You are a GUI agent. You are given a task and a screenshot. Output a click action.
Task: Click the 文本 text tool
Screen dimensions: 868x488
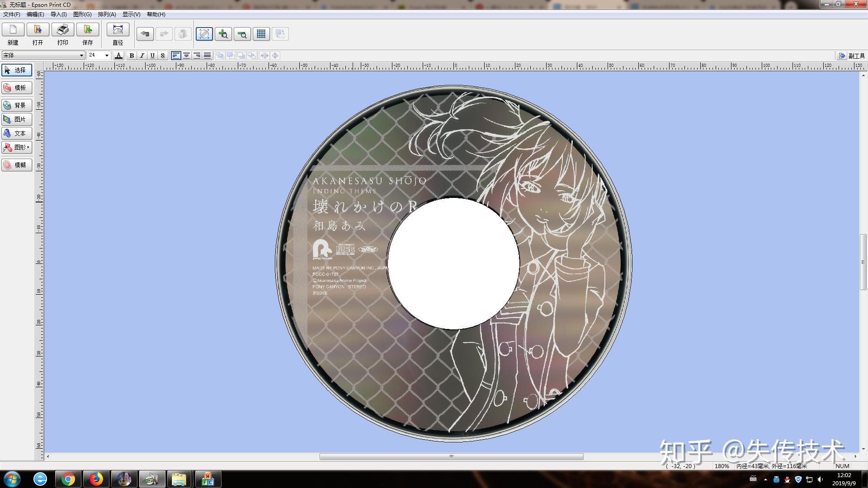[x=17, y=133]
